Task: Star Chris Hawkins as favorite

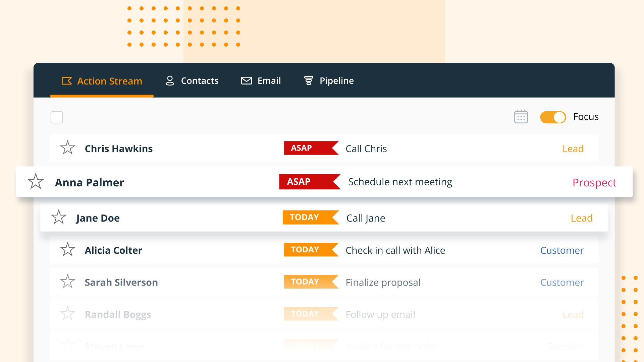Action: pyautogui.click(x=67, y=147)
